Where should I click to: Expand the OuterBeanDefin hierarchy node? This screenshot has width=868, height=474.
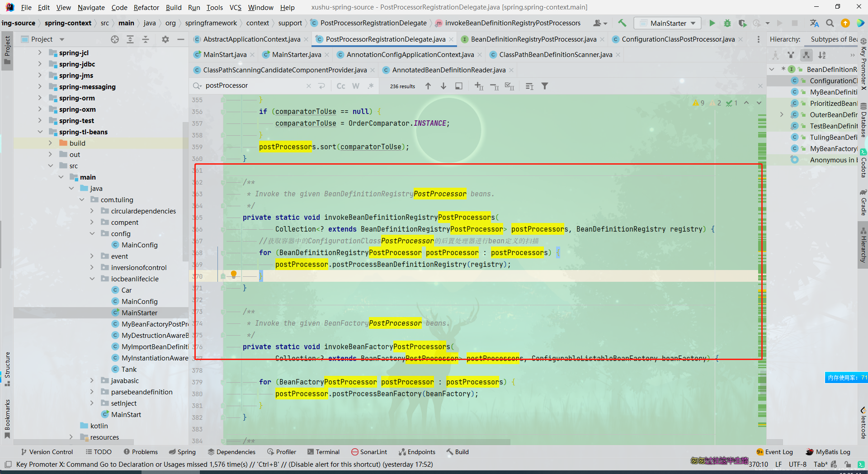(782, 115)
